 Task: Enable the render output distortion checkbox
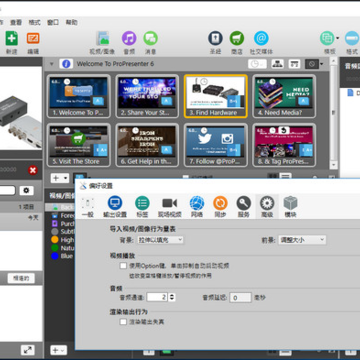123,322
